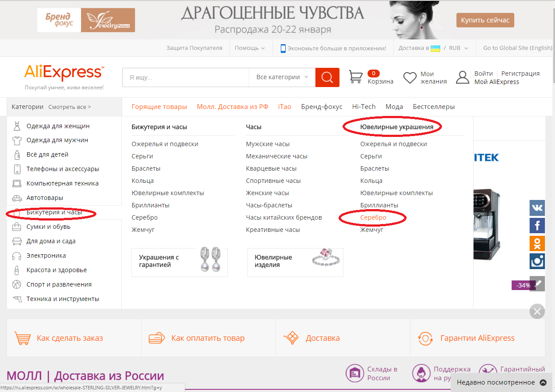Click the baby bottle icon for kids

pos(17,155)
